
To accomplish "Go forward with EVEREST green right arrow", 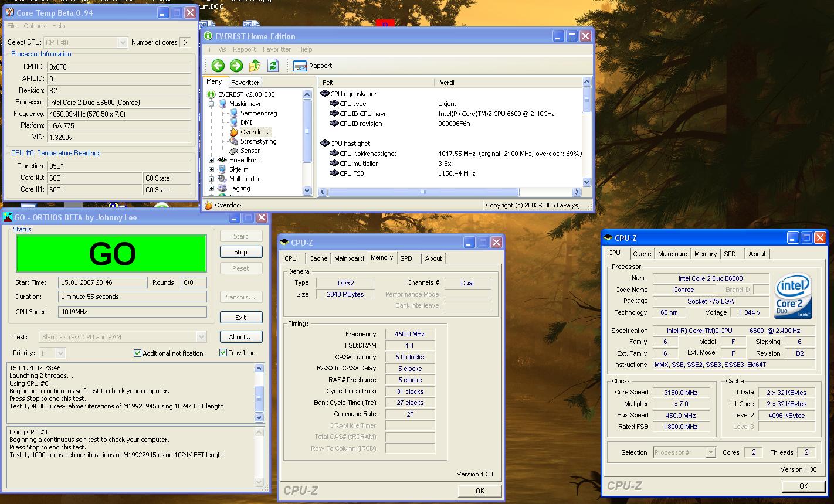I will pyautogui.click(x=236, y=66).
